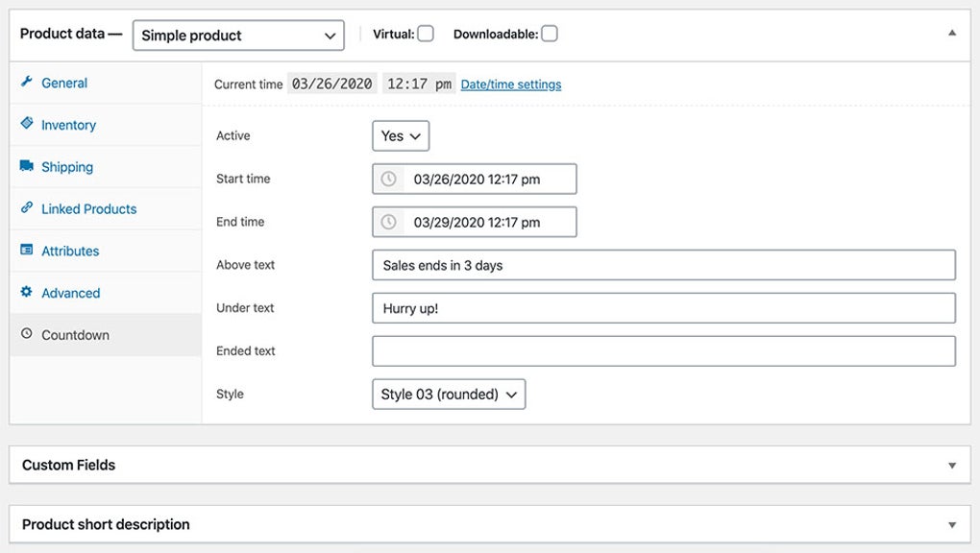
Task: Open the Simple product type dropdown
Action: coord(238,35)
